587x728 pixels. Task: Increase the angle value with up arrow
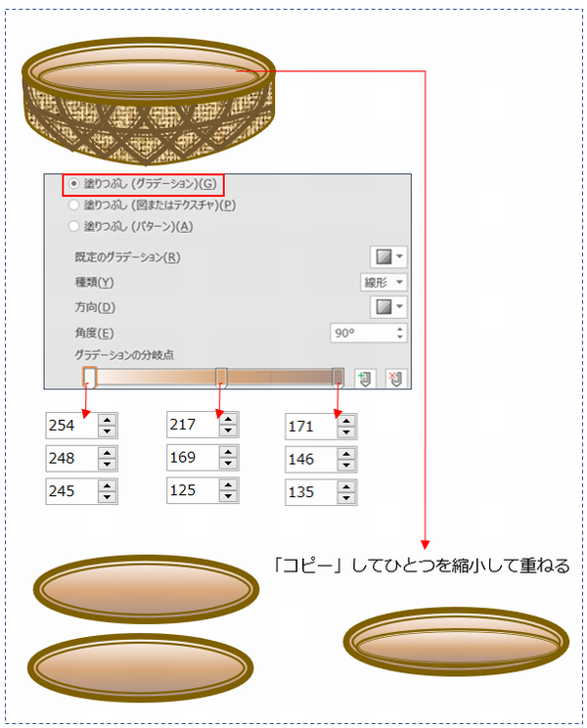pyautogui.click(x=399, y=329)
